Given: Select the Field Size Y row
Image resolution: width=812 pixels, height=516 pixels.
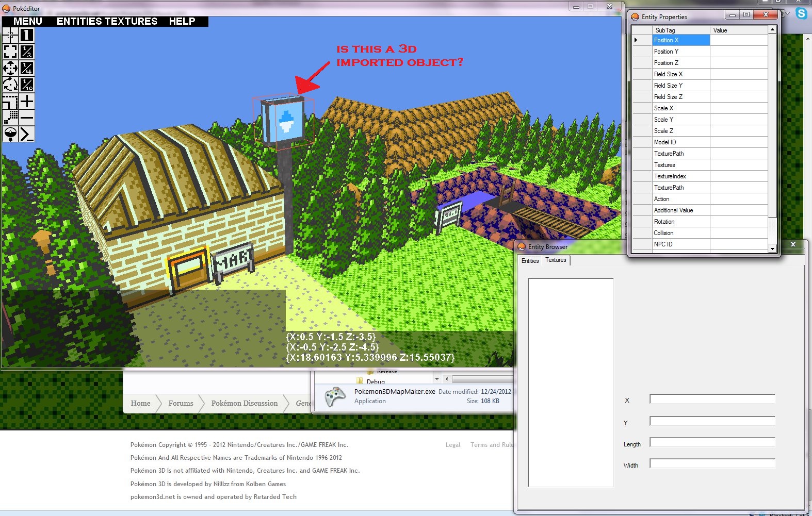Looking at the screenshot, I should (x=700, y=86).
